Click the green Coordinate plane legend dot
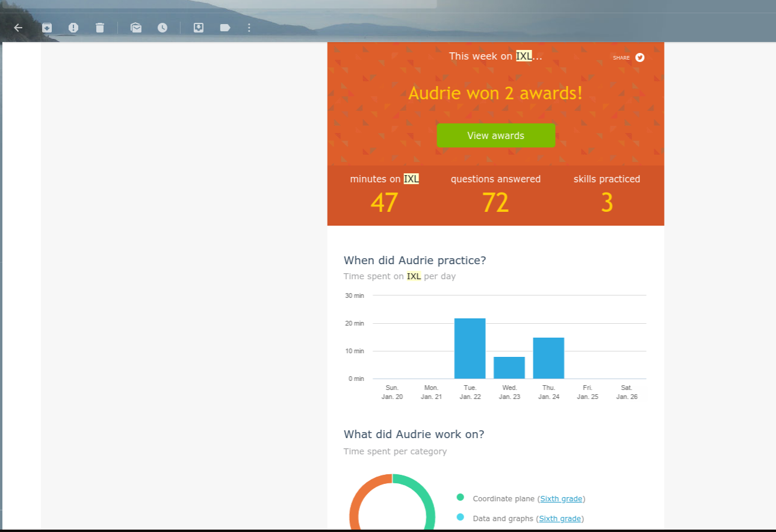The height and width of the screenshot is (532, 776). pyautogui.click(x=461, y=497)
